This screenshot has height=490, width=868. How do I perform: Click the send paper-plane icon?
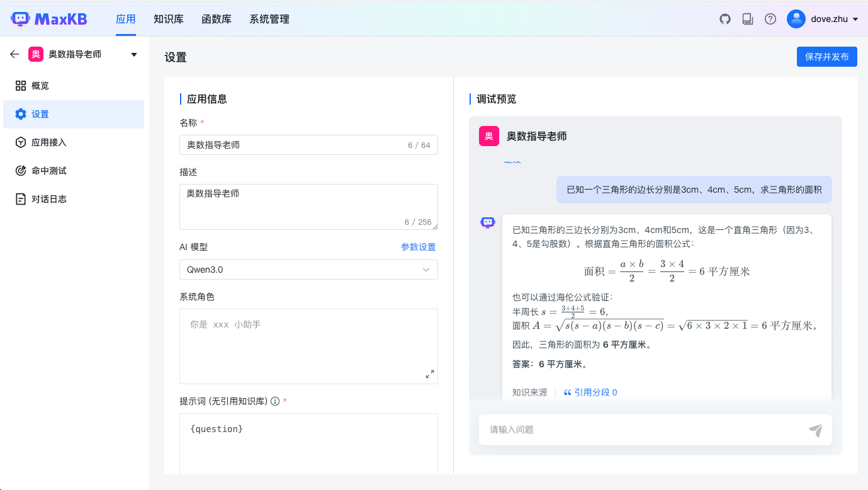(815, 430)
